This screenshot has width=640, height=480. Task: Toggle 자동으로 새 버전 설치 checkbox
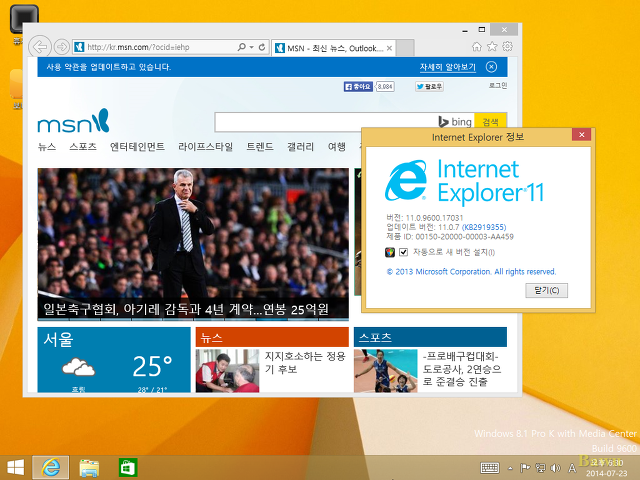pyautogui.click(x=403, y=252)
